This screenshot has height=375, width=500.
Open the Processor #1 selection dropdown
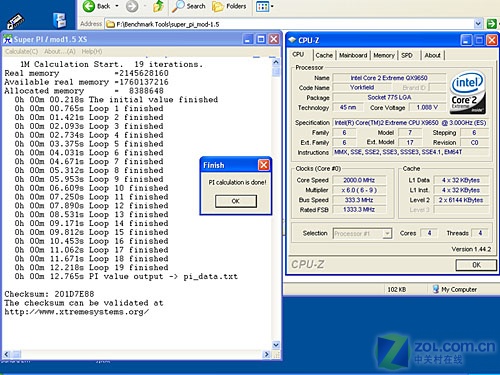pyautogui.click(x=362, y=233)
